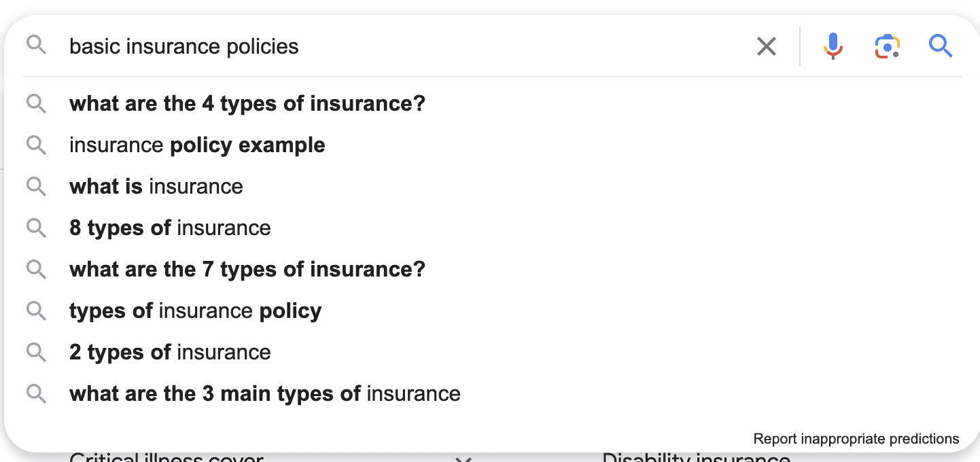
Task: Click "Report inappropriate predictions" link
Action: (x=856, y=439)
